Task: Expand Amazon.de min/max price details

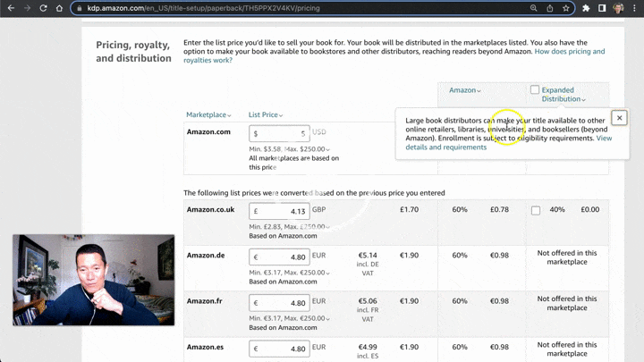Action: [x=289, y=273]
